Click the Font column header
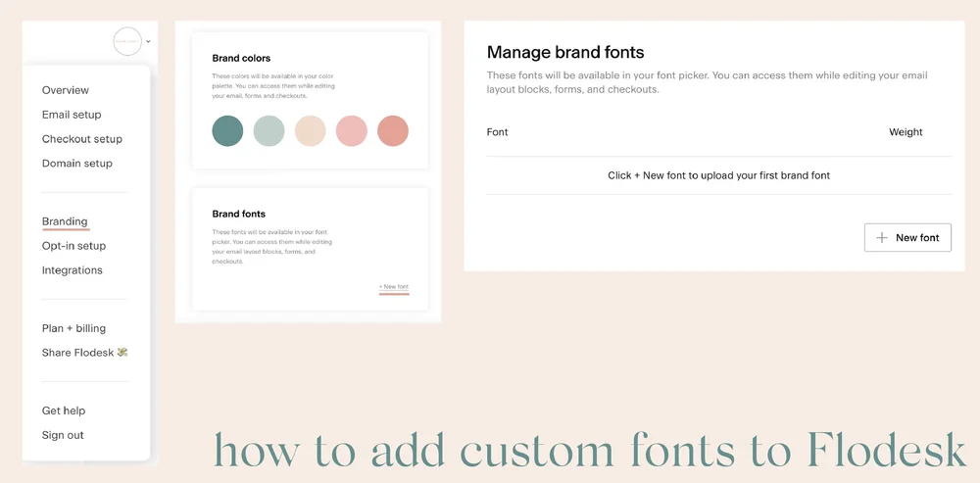Viewport: 980px width, 483px height. pos(498,132)
